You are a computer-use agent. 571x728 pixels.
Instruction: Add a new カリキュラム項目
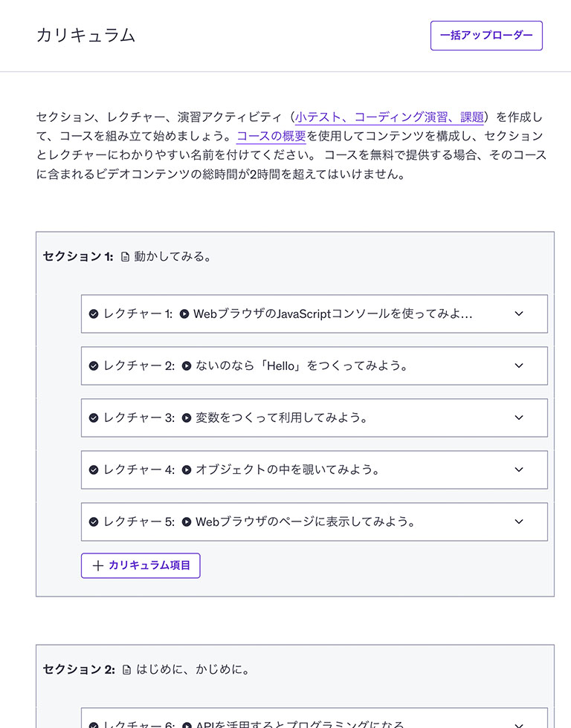141,565
